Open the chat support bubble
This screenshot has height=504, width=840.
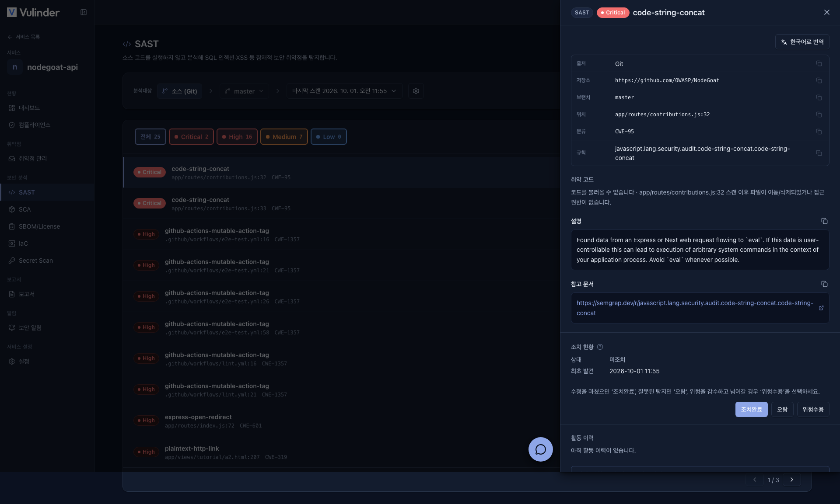(x=541, y=449)
